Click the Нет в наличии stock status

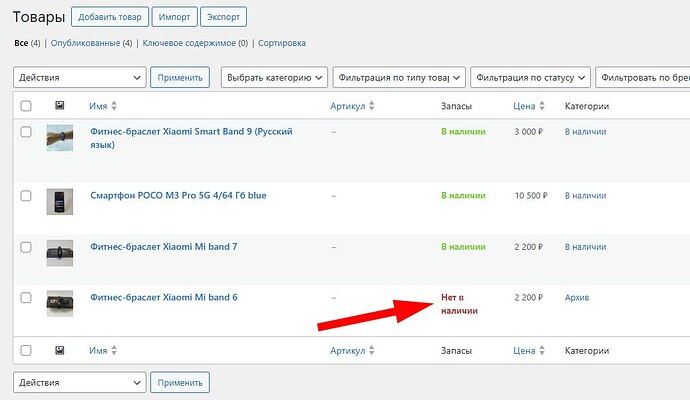[x=459, y=304]
